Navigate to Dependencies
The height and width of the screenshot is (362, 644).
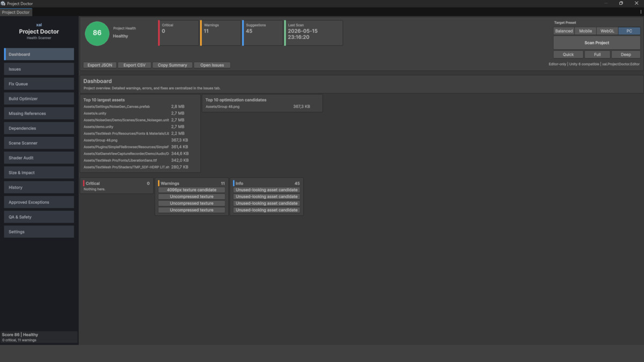click(x=39, y=128)
